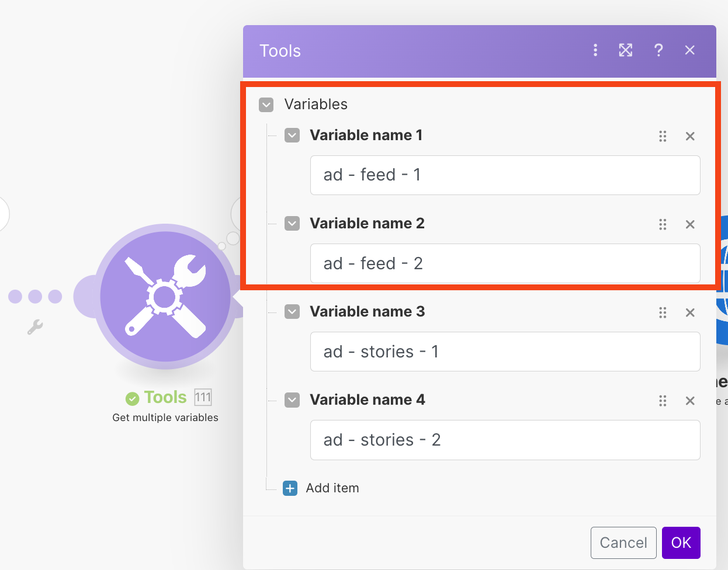Delete the Variable name 4 item
The width and height of the screenshot is (728, 570).
tap(690, 401)
